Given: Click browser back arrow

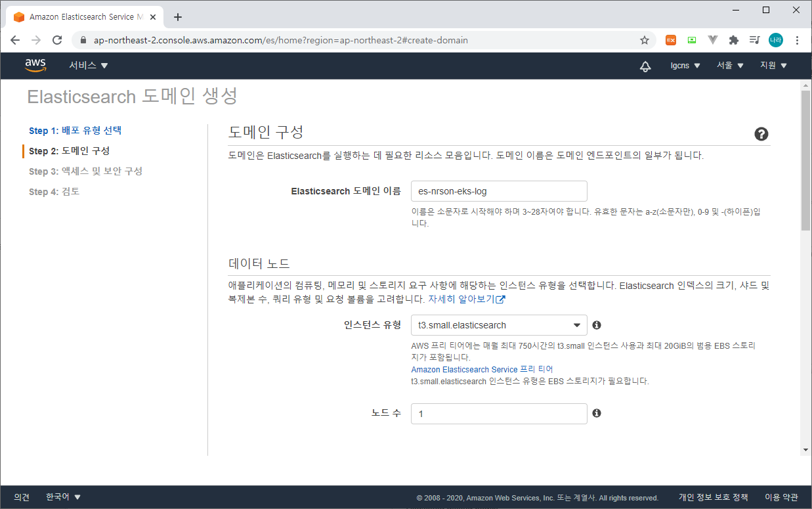Looking at the screenshot, I should (15, 40).
